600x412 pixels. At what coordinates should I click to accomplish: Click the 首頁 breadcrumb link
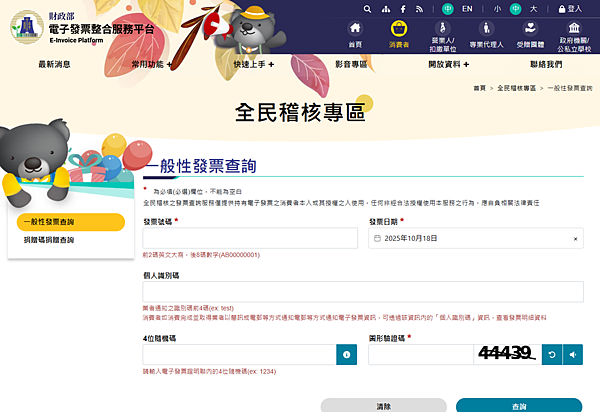(x=479, y=88)
